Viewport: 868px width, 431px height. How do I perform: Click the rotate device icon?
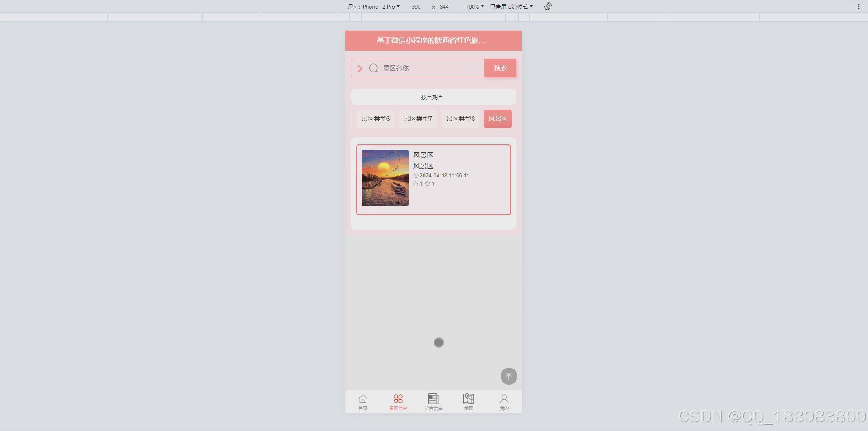pos(548,6)
